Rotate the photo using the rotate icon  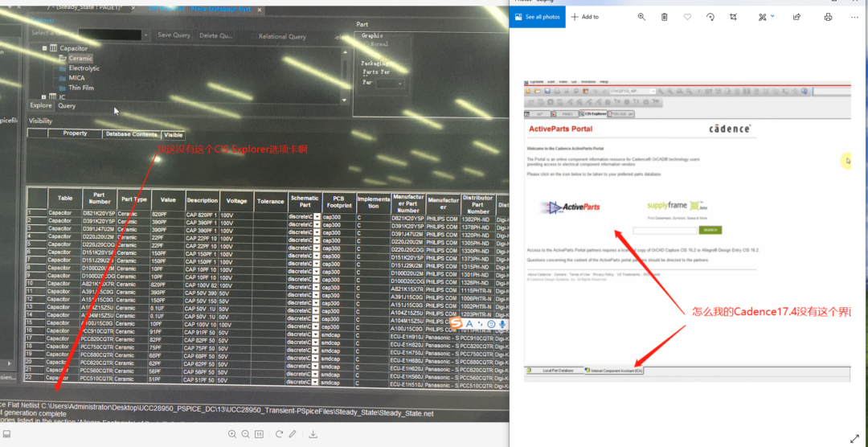pos(710,17)
